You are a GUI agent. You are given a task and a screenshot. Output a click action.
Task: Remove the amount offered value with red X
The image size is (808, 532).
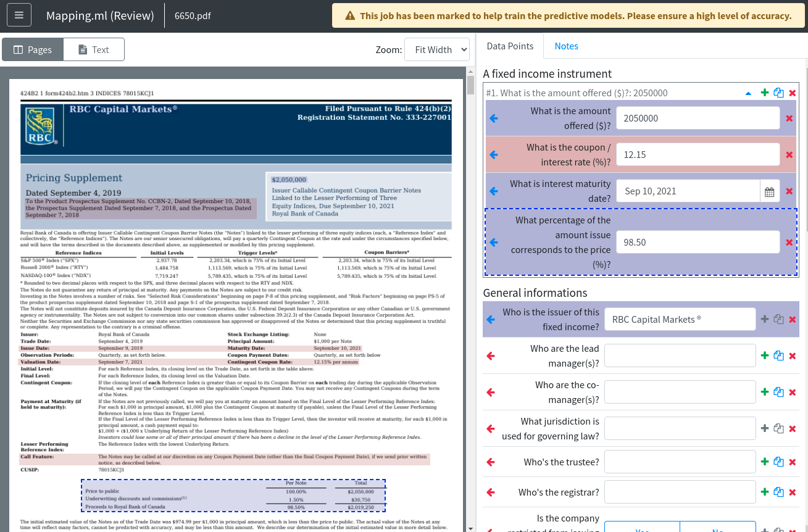(x=789, y=118)
